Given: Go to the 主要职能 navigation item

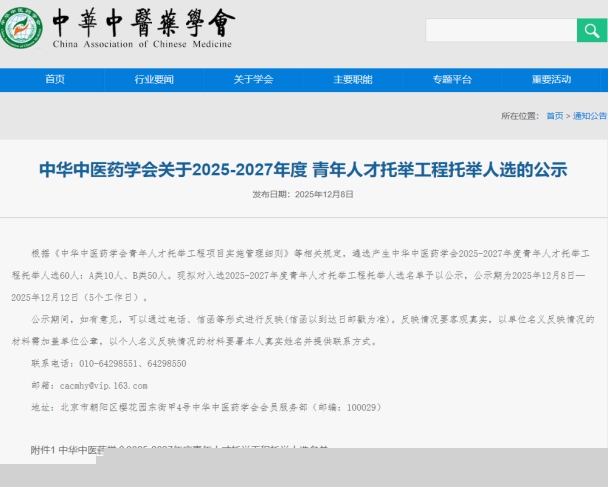Looking at the screenshot, I should (x=352, y=80).
